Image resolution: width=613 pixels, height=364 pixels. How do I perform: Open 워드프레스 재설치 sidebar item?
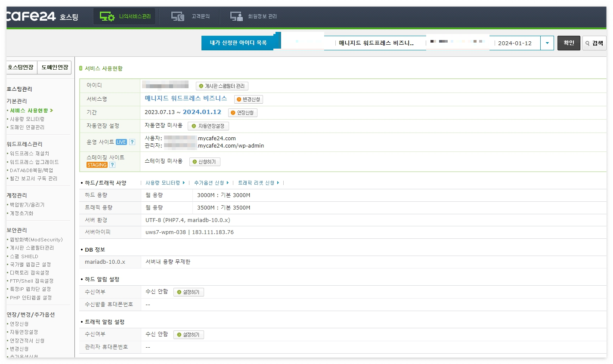(x=30, y=154)
